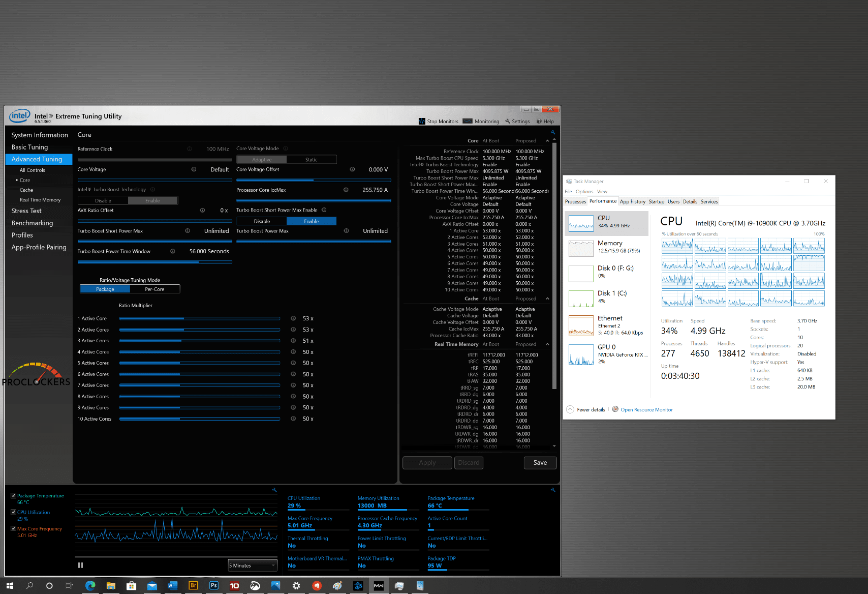This screenshot has width=868, height=594.
Task: Switch tuning mode to Per-Core
Action: (x=154, y=289)
